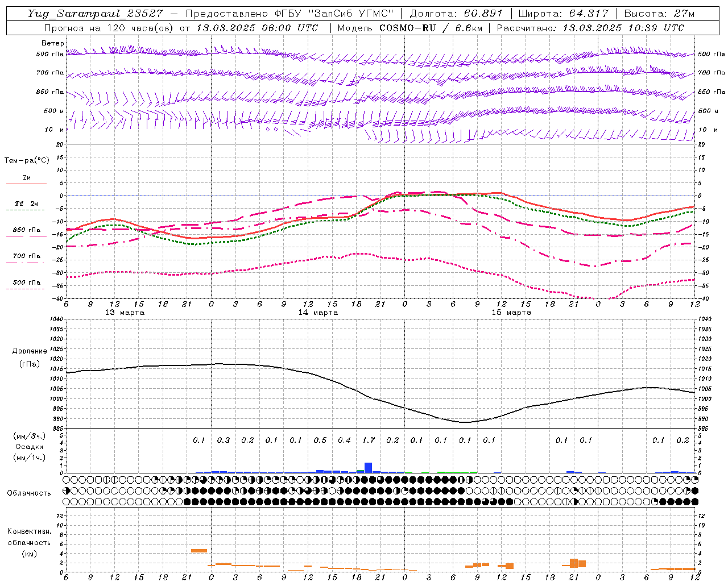Click the date label 15 марта
The width and height of the screenshot is (728, 582).
[511, 313]
